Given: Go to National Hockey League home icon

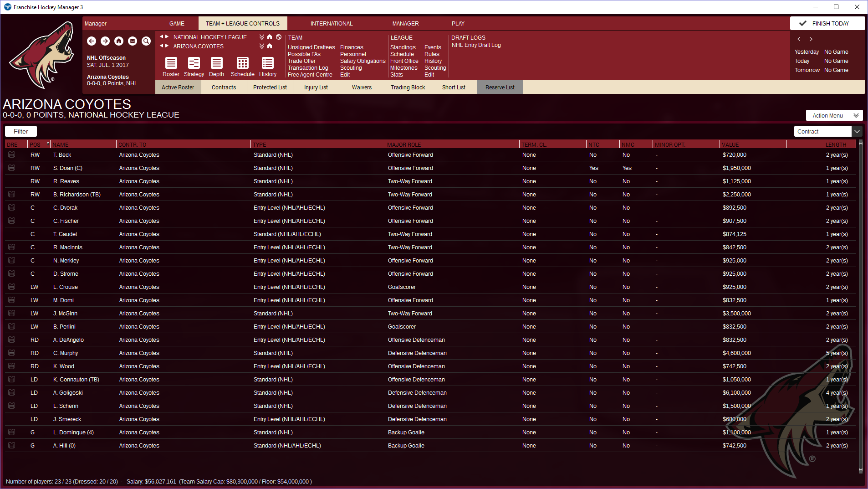Looking at the screenshot, I should coord(270,37).
